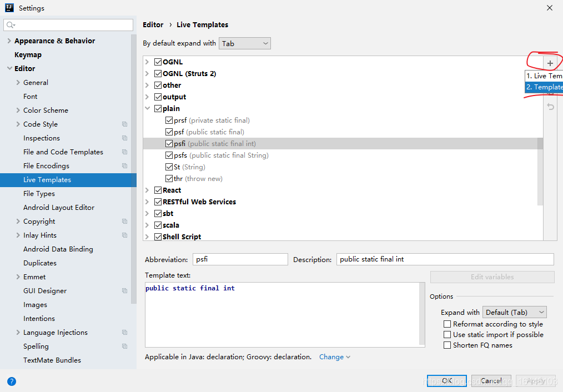Open the Live Templates settings page
The width and height of the screenshot is (563, 392).
click(68, 180)
